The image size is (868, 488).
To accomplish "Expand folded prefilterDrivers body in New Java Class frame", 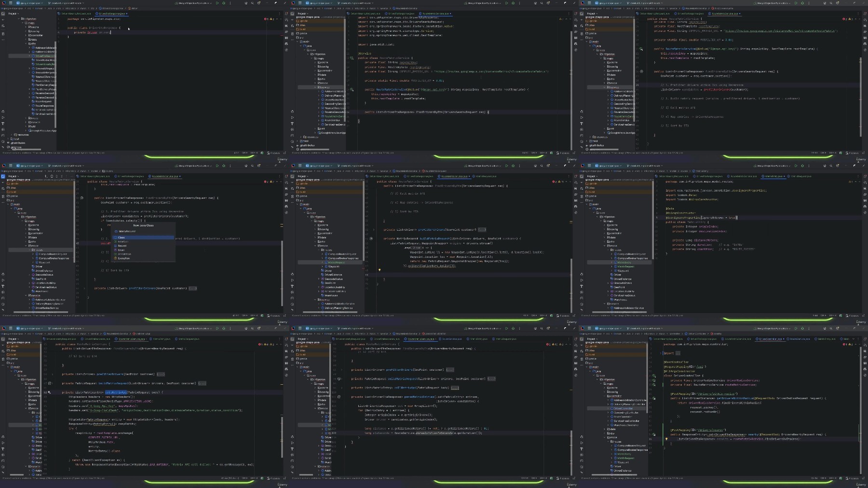I will click(x=193, y=288).
